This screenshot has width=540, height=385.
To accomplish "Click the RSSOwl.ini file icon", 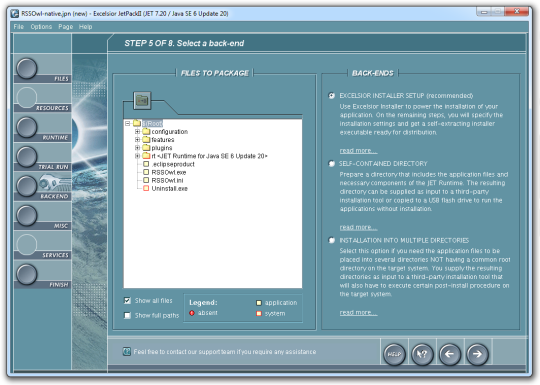I will pos(146,180).
